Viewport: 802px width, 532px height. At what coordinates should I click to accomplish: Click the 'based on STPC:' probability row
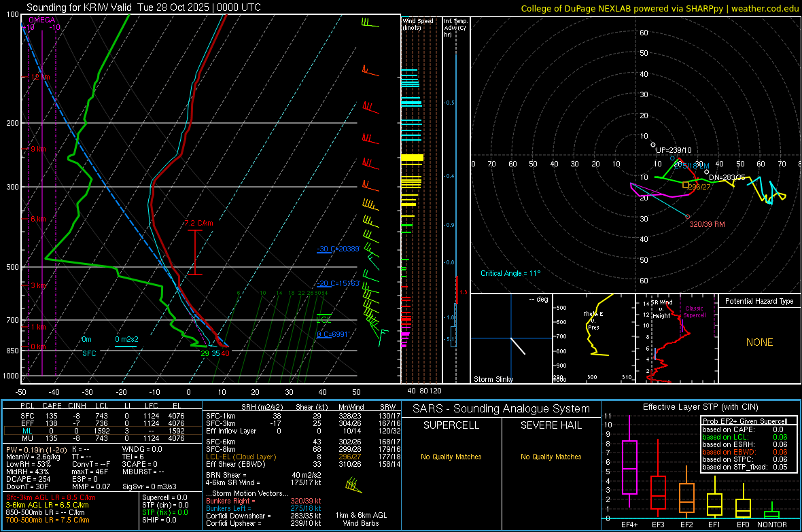pyautogui.click(x=745, y=459)
